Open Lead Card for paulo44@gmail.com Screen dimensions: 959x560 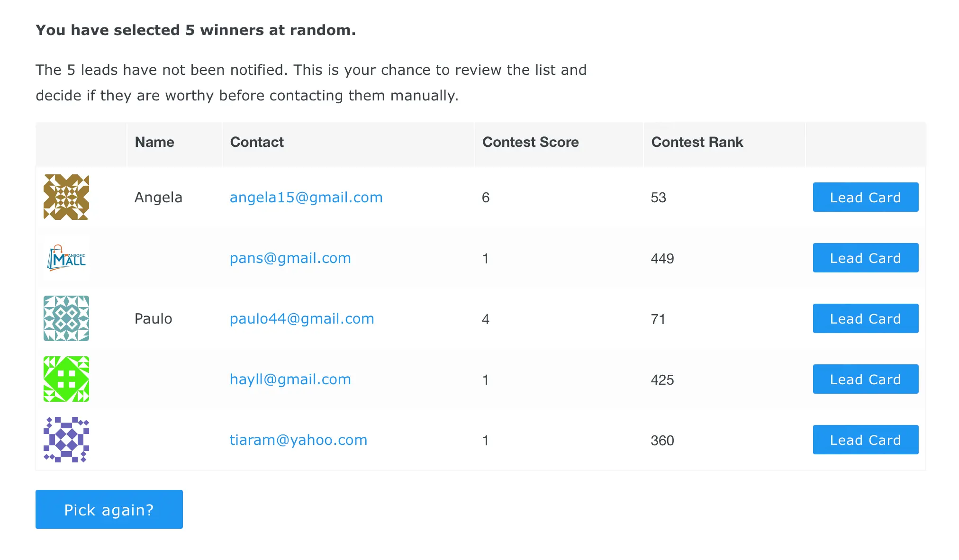click(x=865, y=319)
